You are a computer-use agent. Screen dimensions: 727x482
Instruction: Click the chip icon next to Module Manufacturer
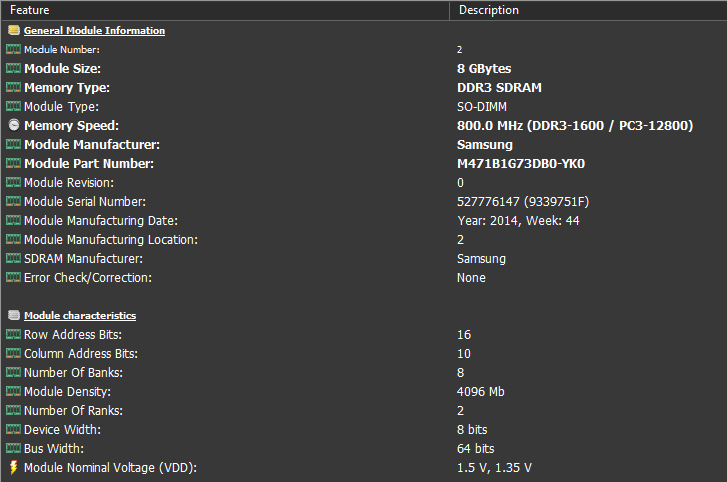point(13,145)
